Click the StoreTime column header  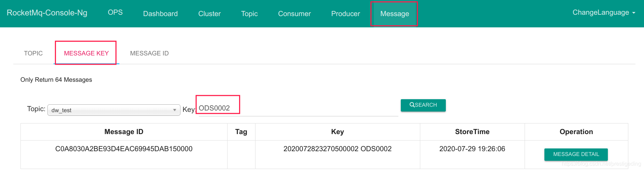pos(472,132)
